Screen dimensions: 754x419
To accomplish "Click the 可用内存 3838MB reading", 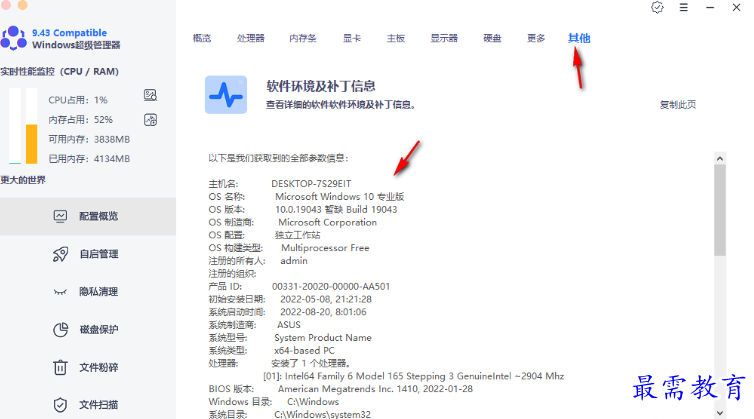I will (89, 140).
